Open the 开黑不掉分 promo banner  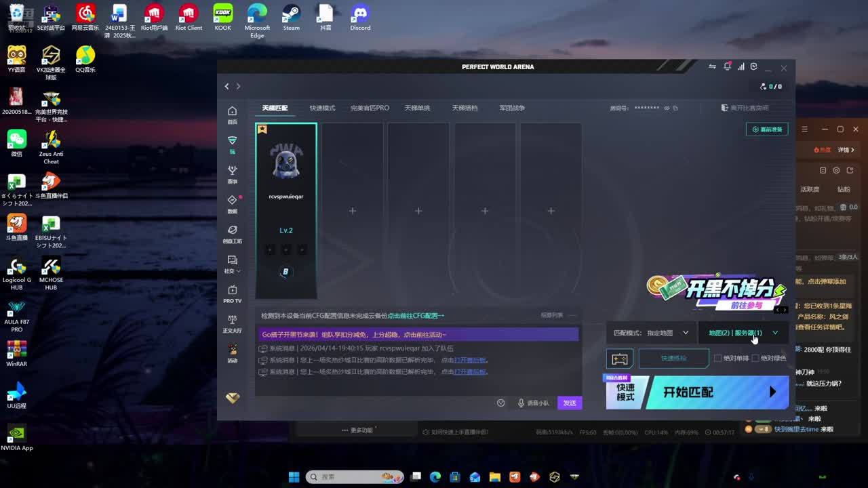coord(716,293)
